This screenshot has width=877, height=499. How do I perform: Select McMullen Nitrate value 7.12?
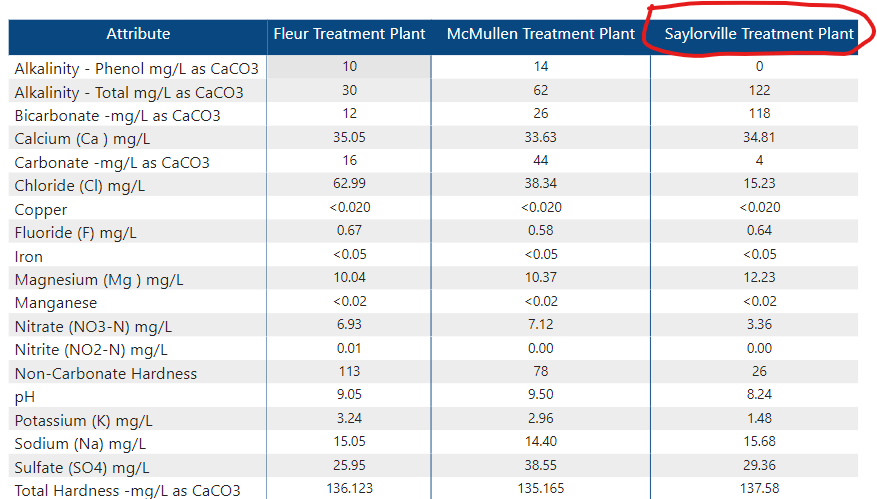[x=541, y=324]
